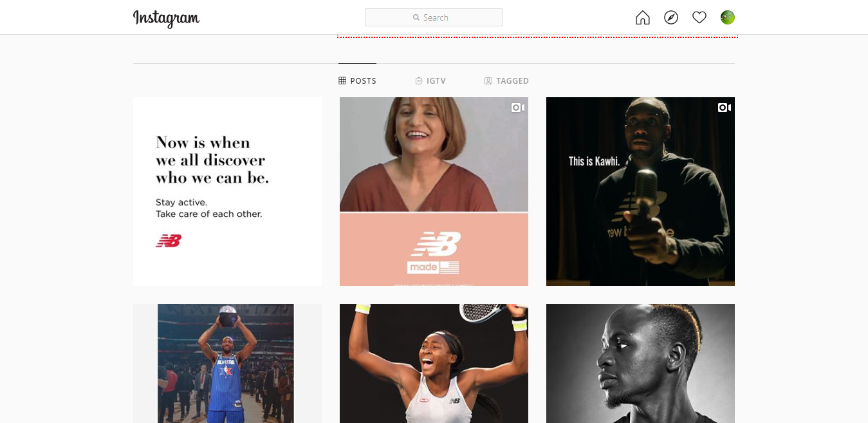The image size is (868, 423).
Task: Open the tennis player celebration post
Action: click(x=434, y=363)
